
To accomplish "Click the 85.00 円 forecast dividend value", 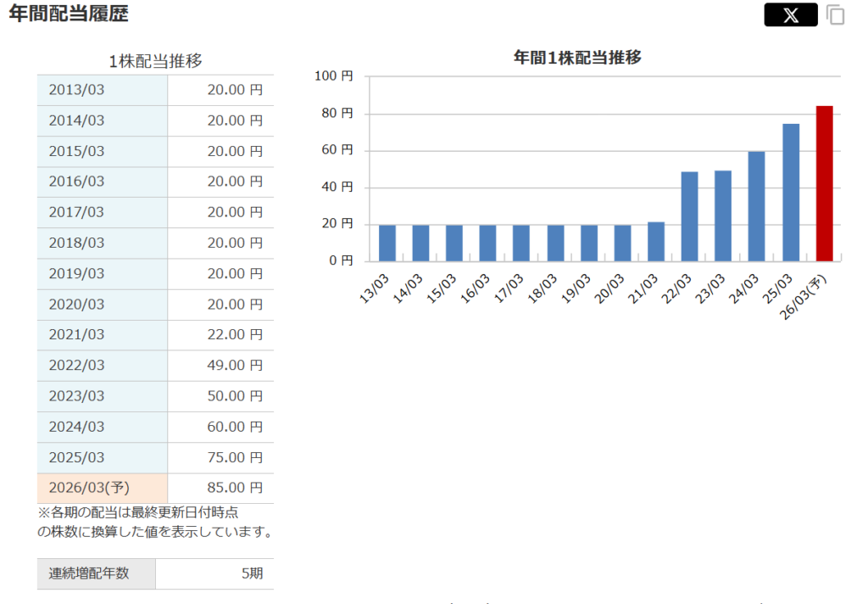I will click(235, 488).
